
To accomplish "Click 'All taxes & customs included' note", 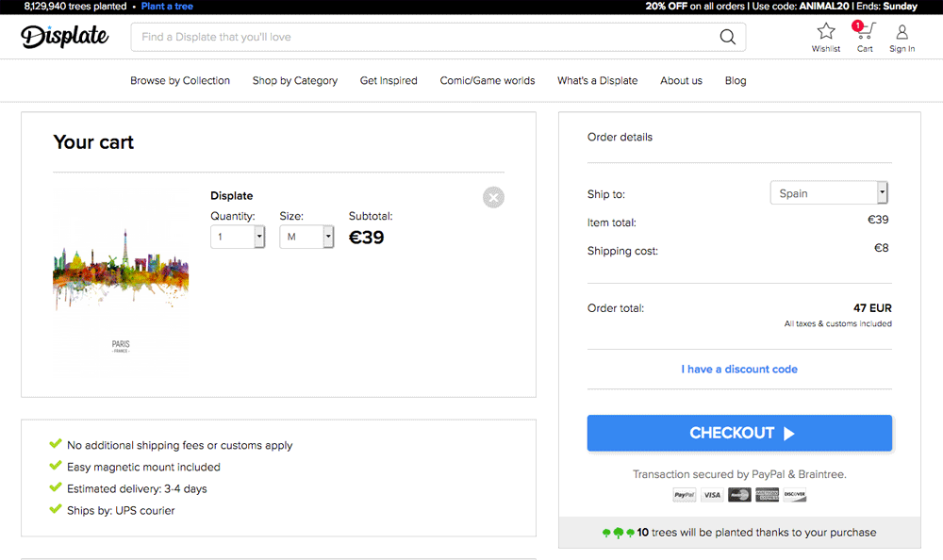I will pyautogui.click(x=837, y=323).
